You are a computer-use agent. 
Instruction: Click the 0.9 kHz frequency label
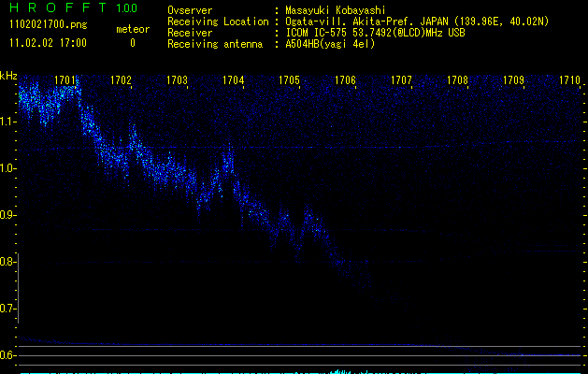click(7, 215)
